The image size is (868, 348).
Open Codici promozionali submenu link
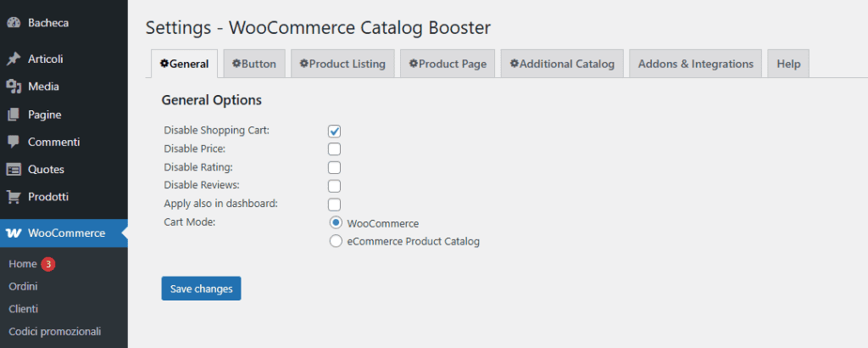55,332
